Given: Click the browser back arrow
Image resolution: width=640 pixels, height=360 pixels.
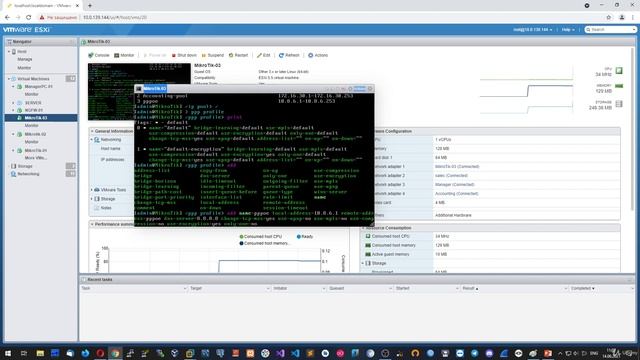Looking at the screenshot, I should (x=7, y=18).
